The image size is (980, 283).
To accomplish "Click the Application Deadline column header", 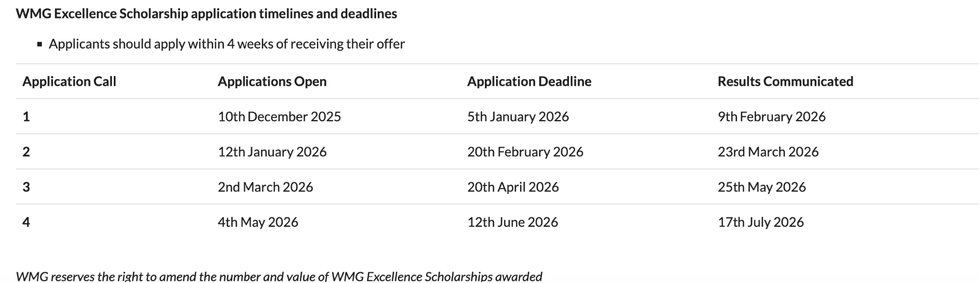I will (529, 81).
